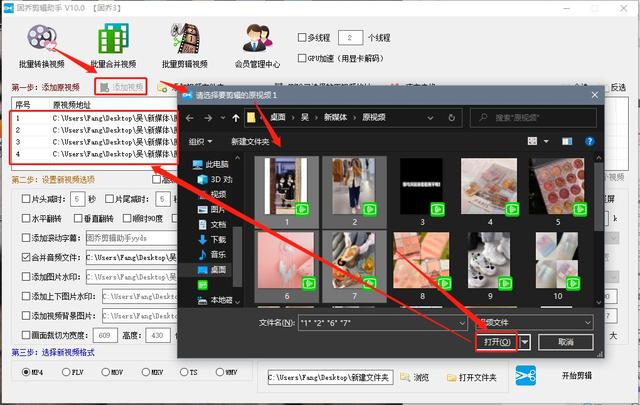Open the recent locations dropdown
Screen dimensions: 640x405
pyautogui.click(x=223, y=118)
